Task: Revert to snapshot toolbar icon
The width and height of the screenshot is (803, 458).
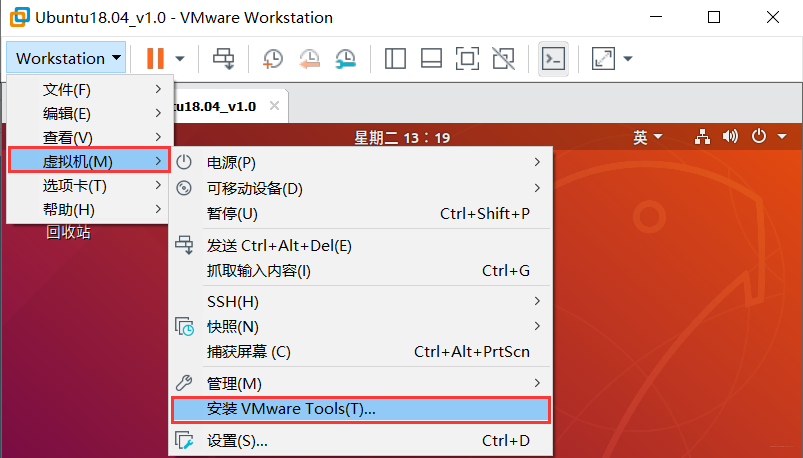Action: point(309,58)
